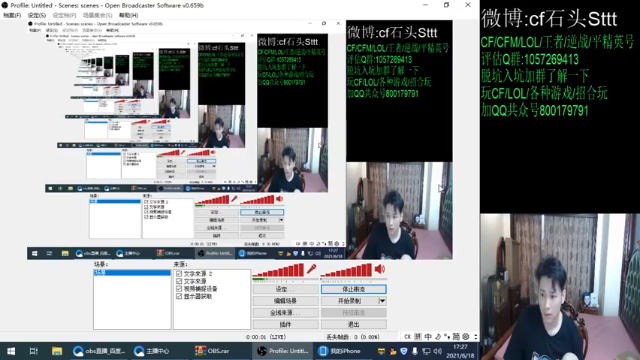Select the 场景 item in scene list

pyautogui.click(x=132, y=273)
